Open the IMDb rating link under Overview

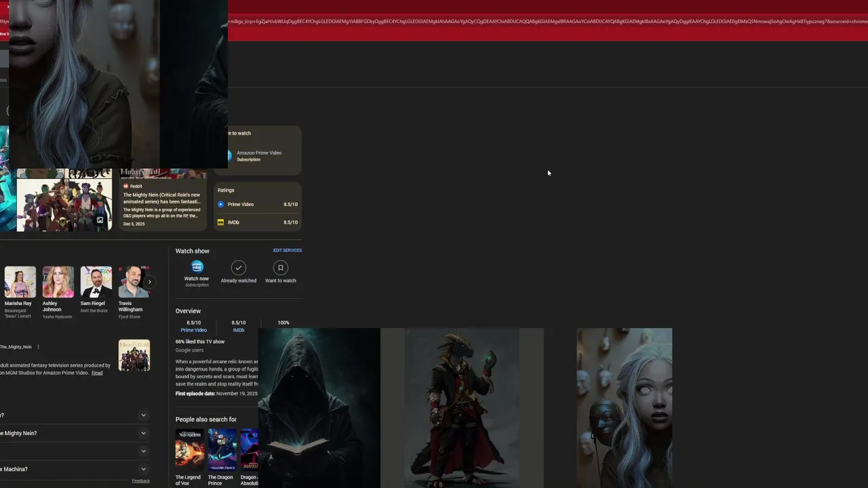point(239,330)
